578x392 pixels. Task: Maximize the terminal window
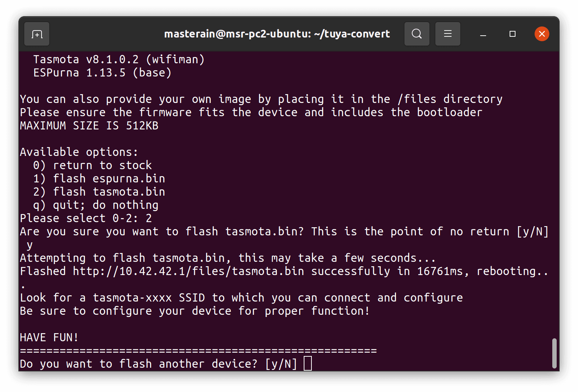point(512,34)
